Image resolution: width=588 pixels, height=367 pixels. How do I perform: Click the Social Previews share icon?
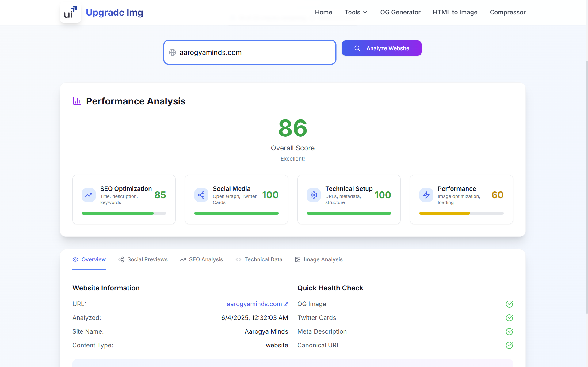pos(121,259)
